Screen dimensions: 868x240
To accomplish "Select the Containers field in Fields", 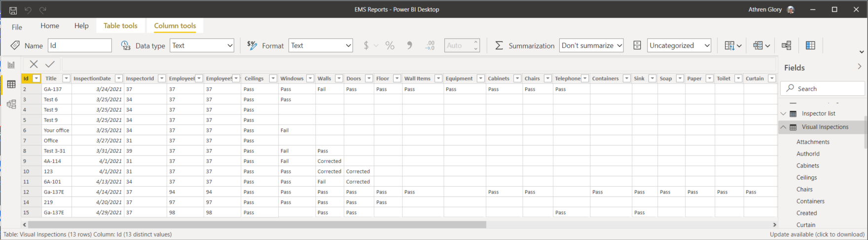I will (x=810, y=201).
